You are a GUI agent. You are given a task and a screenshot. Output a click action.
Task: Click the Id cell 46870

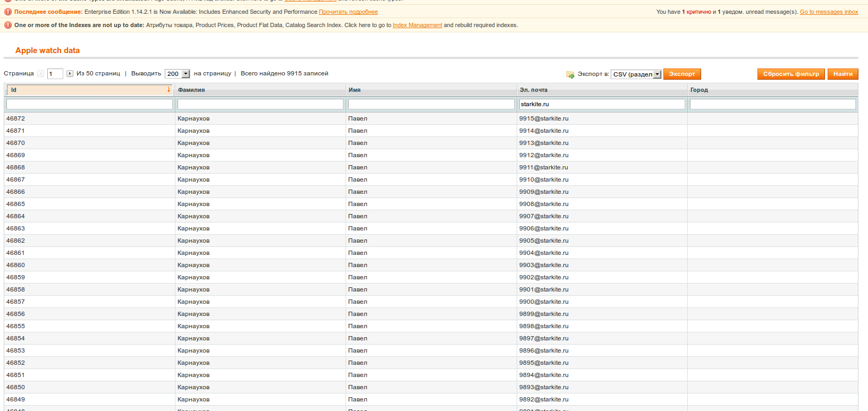coord(15,143)
